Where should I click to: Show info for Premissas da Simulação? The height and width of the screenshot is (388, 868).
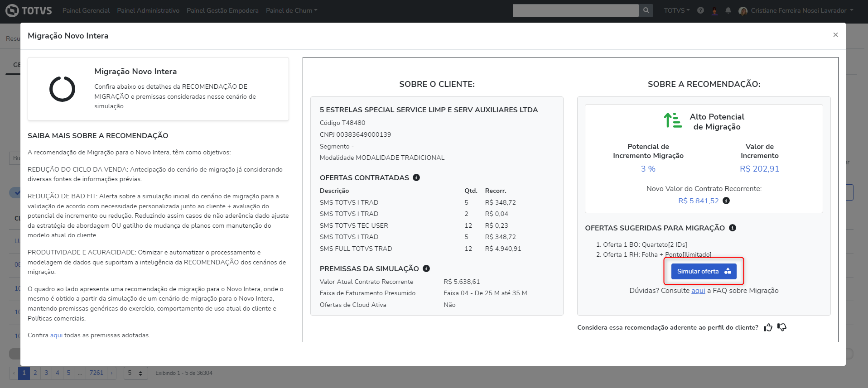pyautogui.click(x=426, y=268)
